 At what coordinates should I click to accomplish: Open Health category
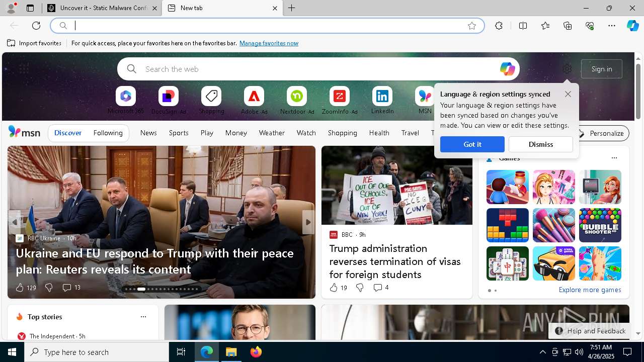(x=379, y=133)
